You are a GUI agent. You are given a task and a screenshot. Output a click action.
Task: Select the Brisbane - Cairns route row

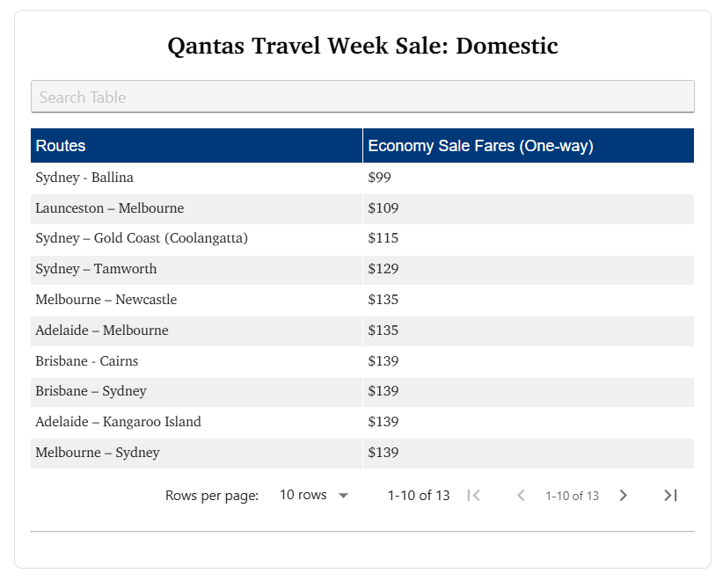(x=87, y=361)
